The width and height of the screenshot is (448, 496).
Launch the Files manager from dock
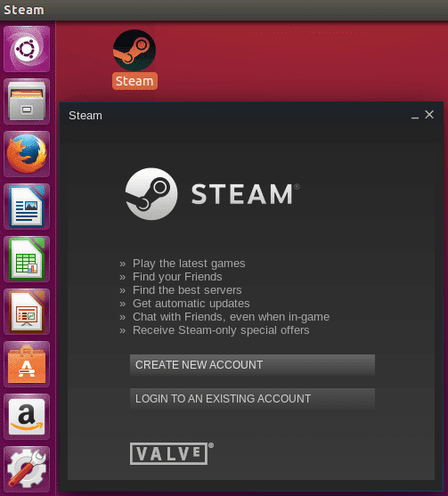27,102
